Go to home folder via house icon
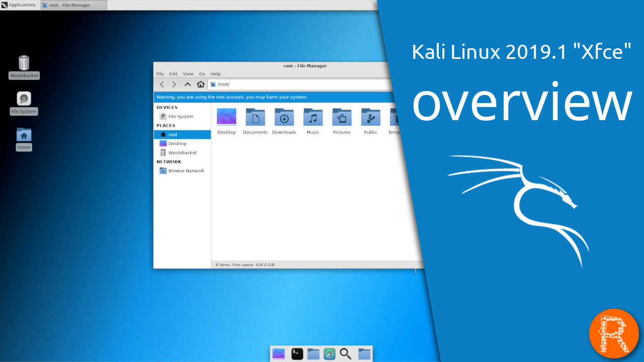 point(201,84)
